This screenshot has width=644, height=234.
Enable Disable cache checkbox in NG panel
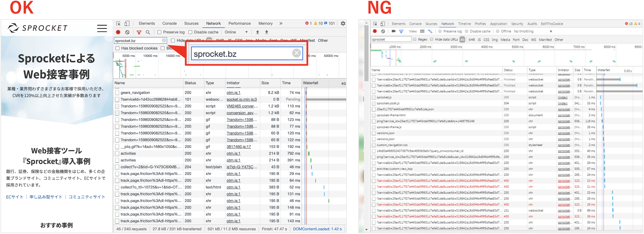click(467, 31)
